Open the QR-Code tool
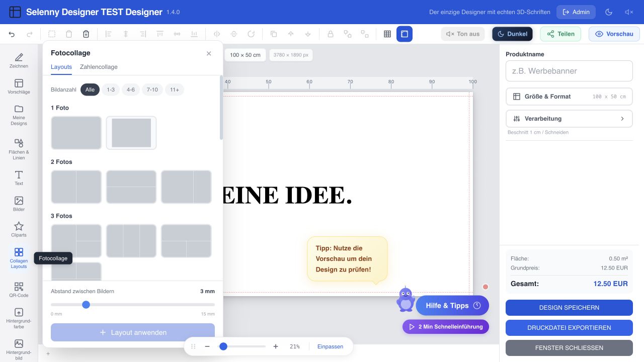 tap(19, 290)
